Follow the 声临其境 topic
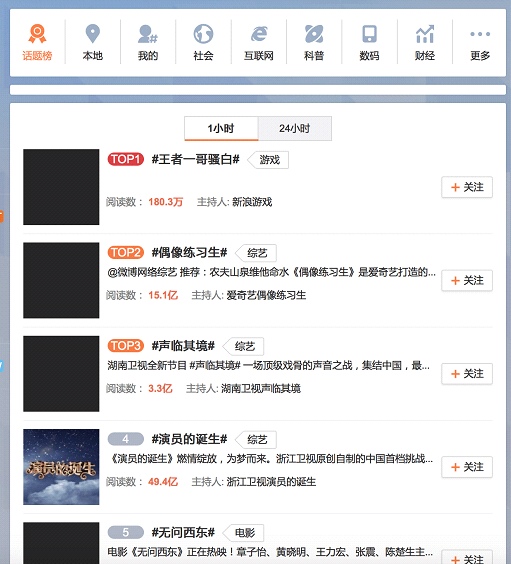The image size is (511, 564). (467, 374)
